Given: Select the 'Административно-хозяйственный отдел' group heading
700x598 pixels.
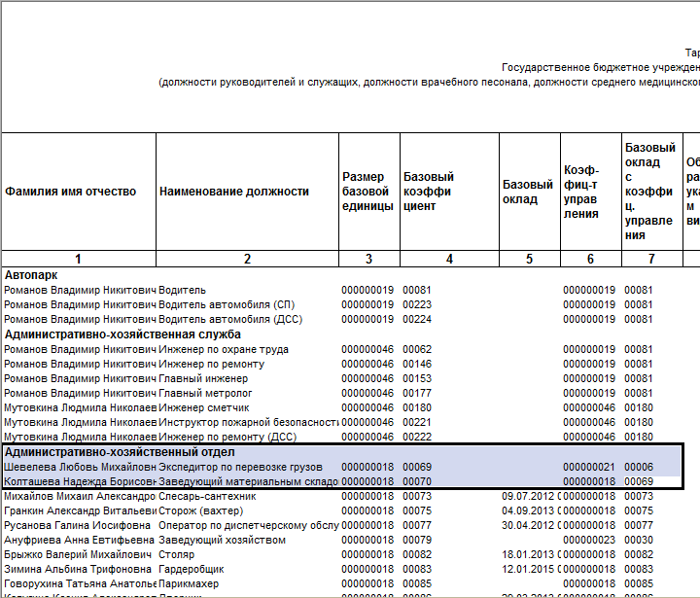Looking at the screenshot, I should (120, 452).
